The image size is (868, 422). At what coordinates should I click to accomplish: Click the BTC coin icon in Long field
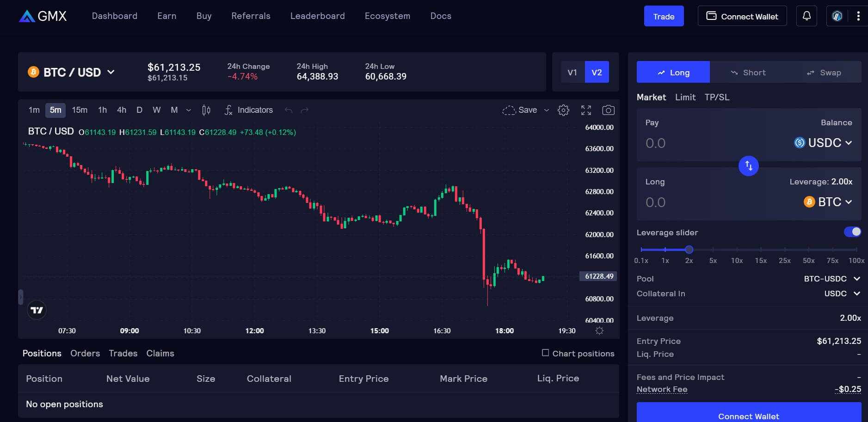[x=809, y=202]
